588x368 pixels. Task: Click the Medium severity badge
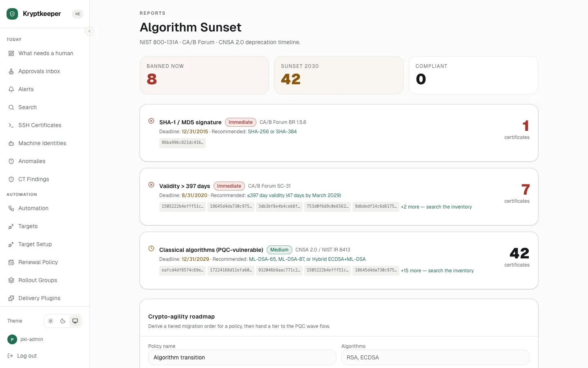[279, 250]
